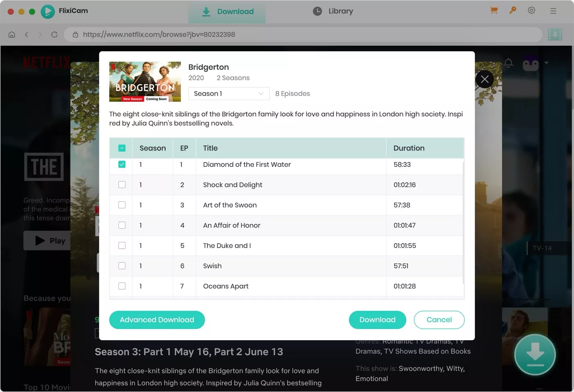Go back with the left arrow
Screen dimensions: 574x392
click(27, 35)
